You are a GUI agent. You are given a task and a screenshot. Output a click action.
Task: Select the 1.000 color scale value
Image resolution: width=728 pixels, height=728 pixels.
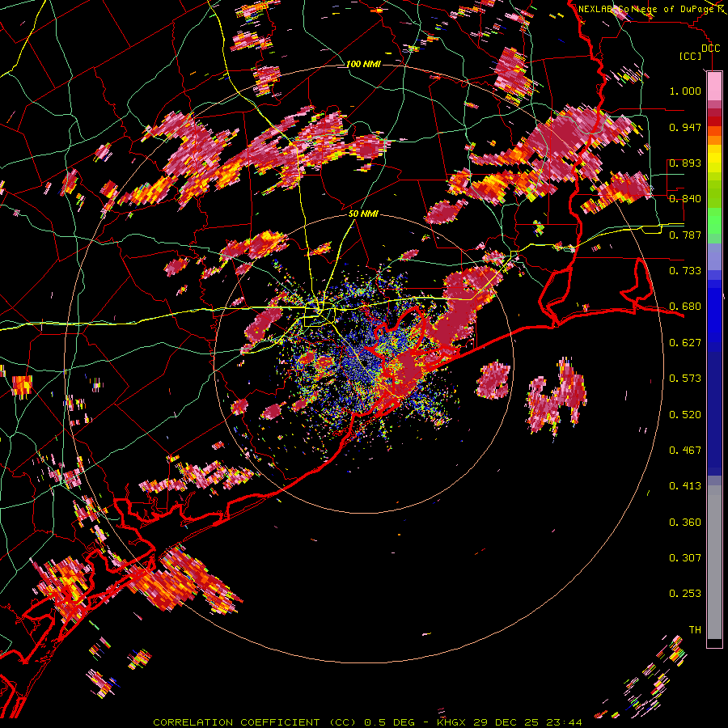coord(685,91)
